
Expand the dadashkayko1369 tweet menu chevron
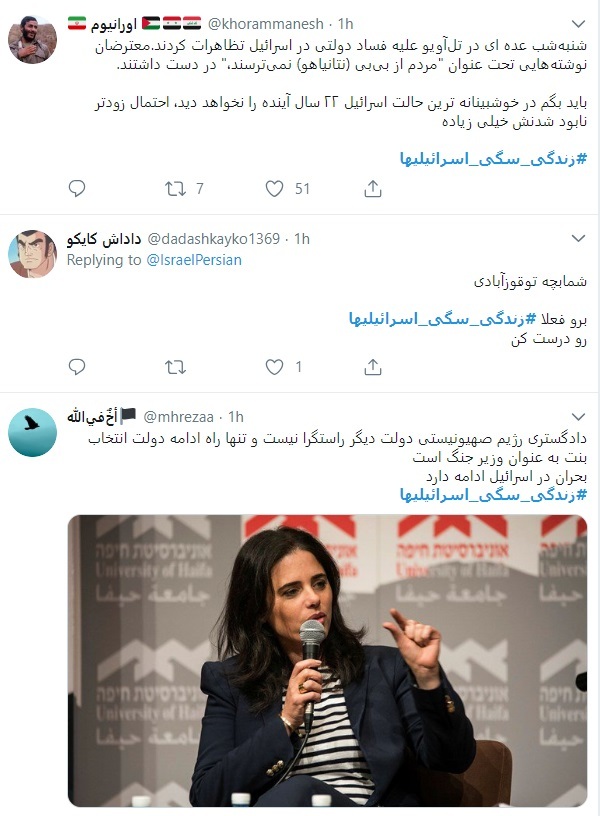point(578,238)
